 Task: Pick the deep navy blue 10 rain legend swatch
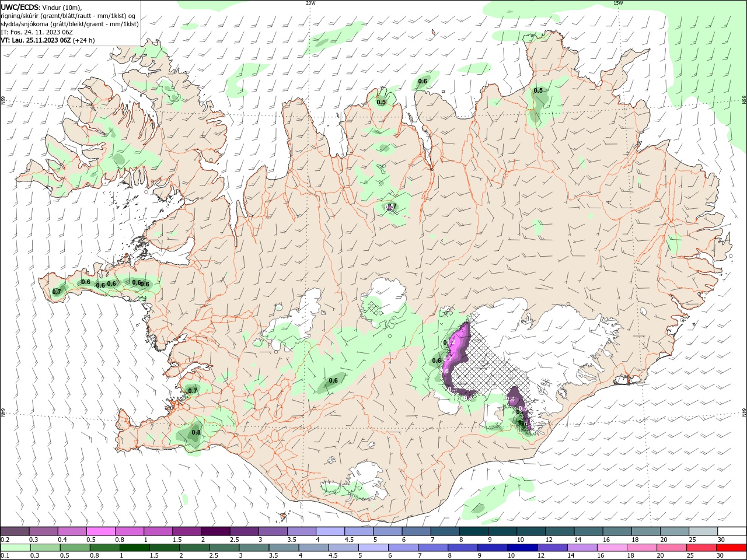[523, 548]
